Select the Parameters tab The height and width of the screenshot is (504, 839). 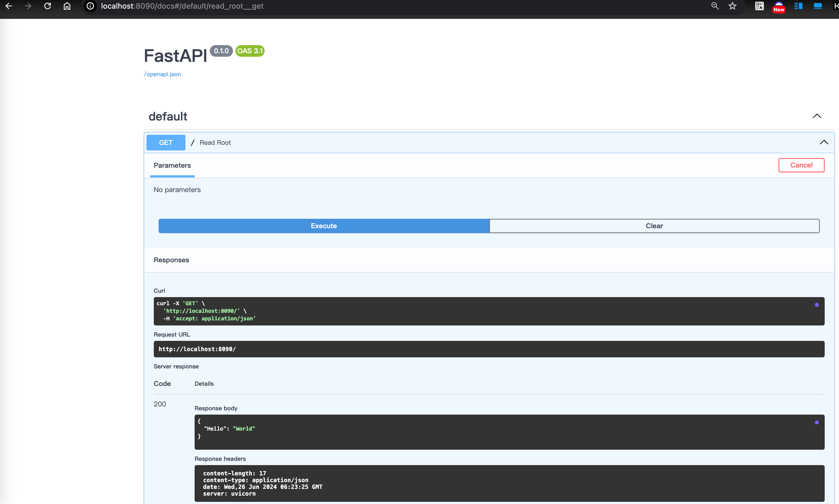pos(172,165)
